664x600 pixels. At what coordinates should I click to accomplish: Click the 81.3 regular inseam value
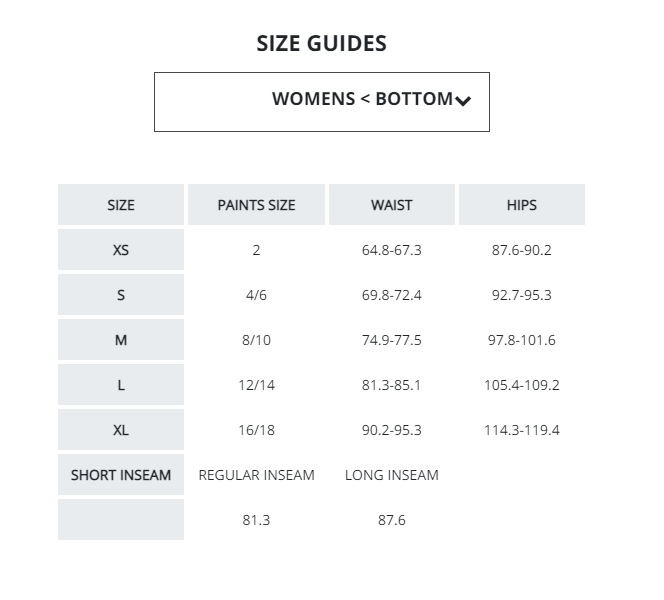(x=256, y=520)
